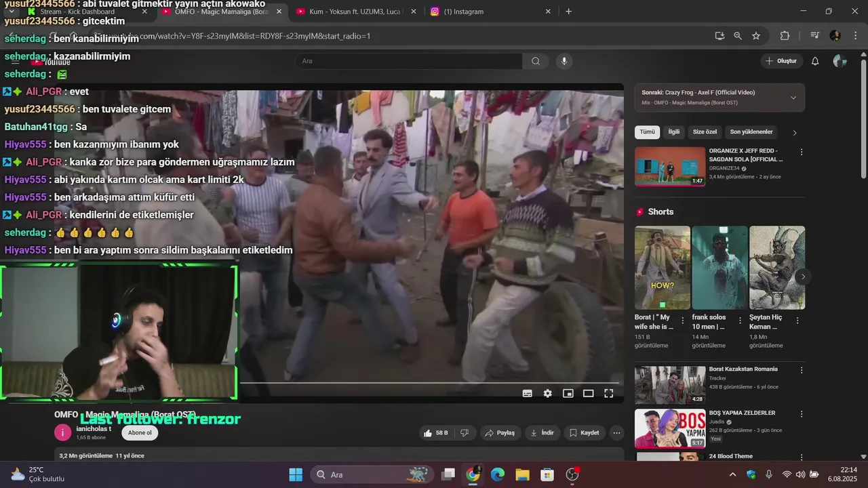Open ORGANIZE X JEFF REDD video thumbnail

[x=670, y=166]
